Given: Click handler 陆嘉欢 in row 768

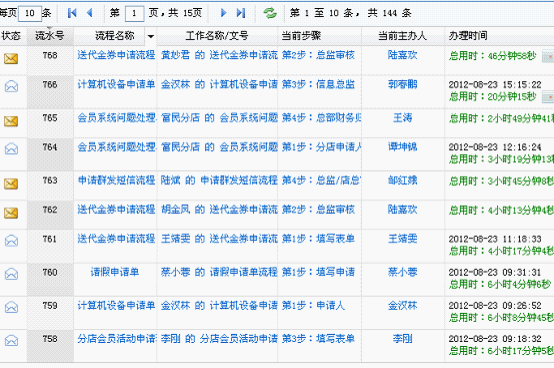Looking at the screenshot, I should 402,55.
